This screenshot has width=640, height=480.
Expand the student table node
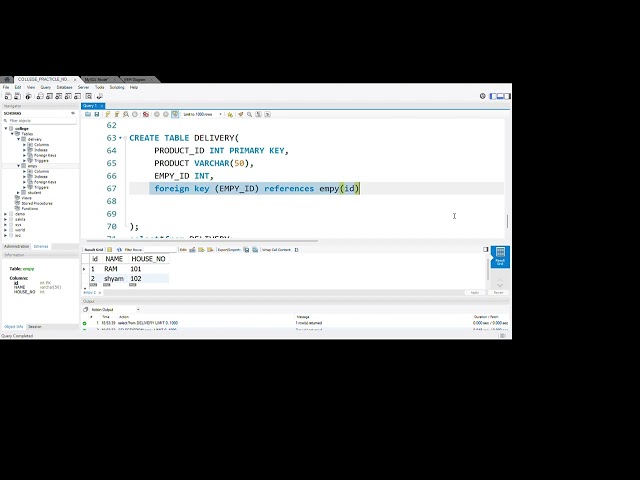pos(18,193)
